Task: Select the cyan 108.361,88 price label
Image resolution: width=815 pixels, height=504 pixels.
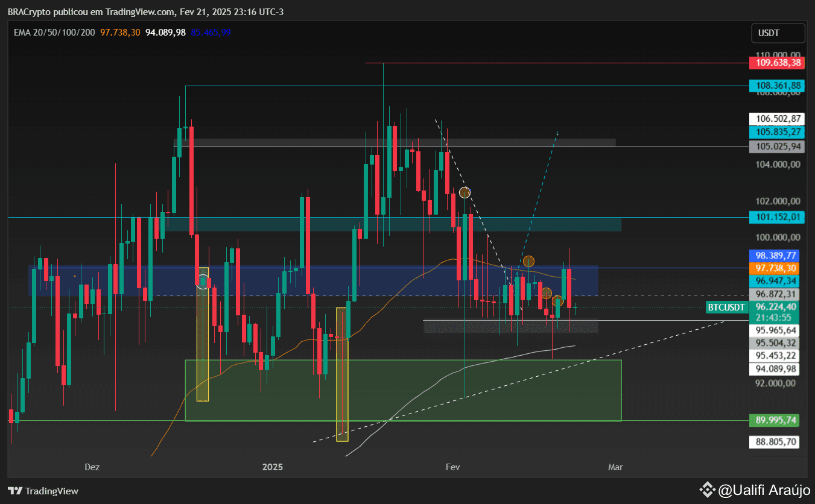Action: point(776,86)
